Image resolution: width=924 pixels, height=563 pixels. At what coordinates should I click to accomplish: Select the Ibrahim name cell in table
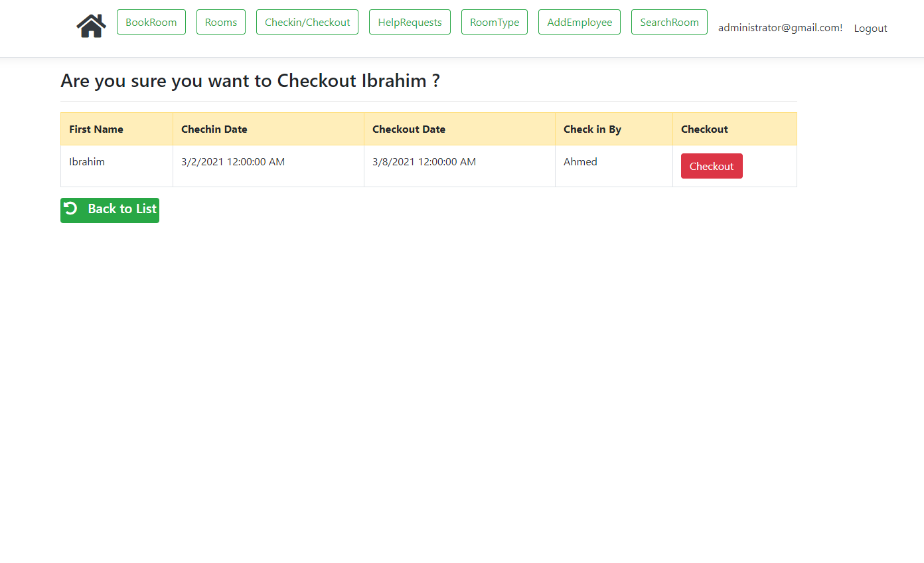[x=87, y=162]
